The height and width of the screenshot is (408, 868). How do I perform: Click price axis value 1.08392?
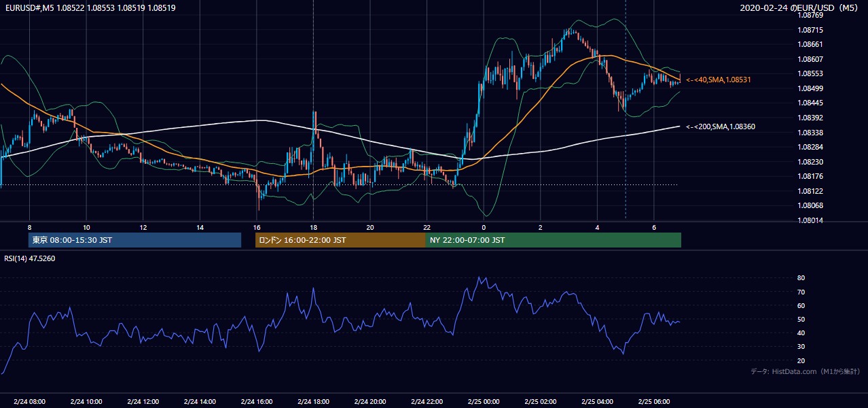click(x=812, y=118)
